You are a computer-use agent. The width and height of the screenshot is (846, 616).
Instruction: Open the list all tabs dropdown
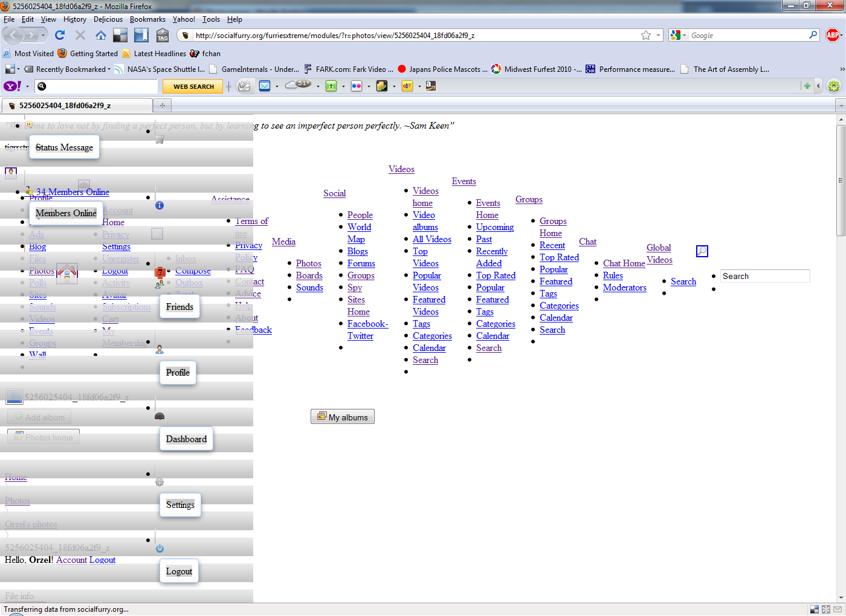[x=840, y=106]
